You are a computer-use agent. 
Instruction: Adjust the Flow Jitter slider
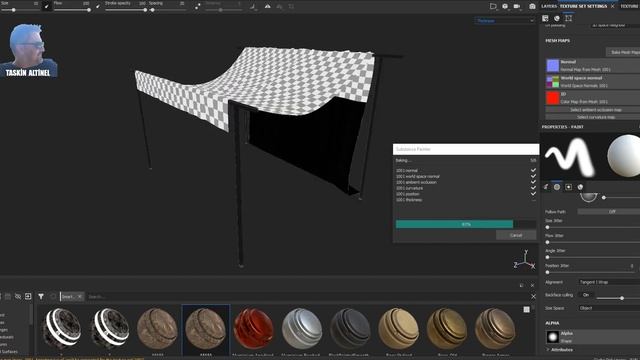pyautogui.click(x=592, y=242)
